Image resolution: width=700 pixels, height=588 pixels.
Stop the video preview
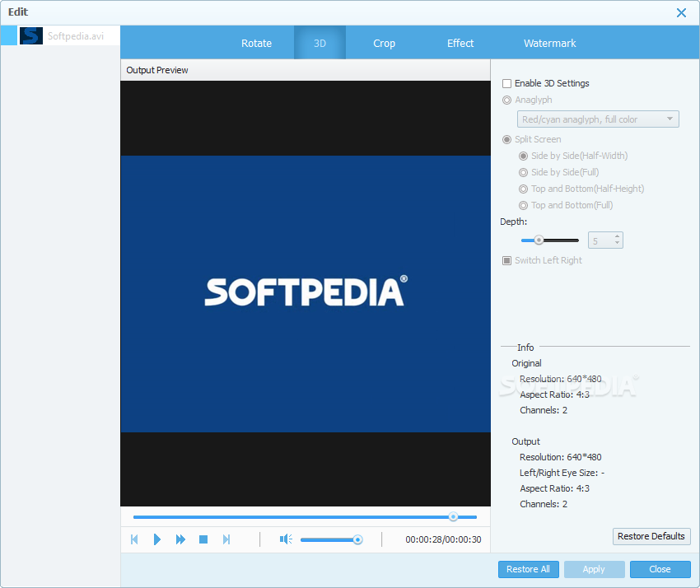coord(203,539)
